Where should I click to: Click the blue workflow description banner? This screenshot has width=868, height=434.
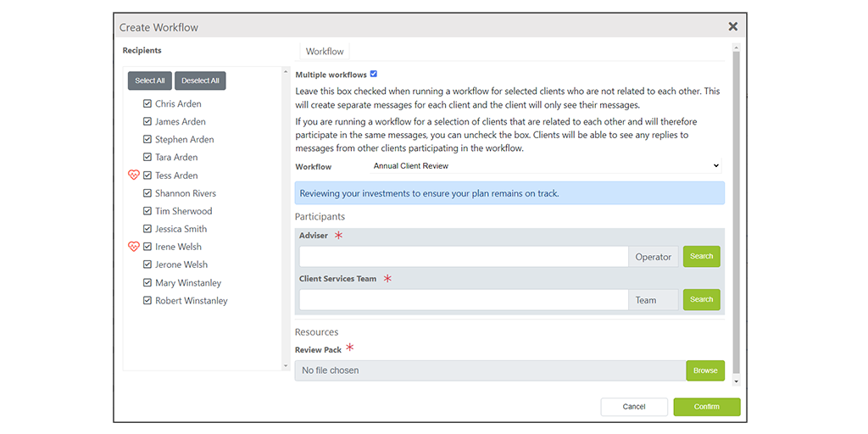(509, 193)
